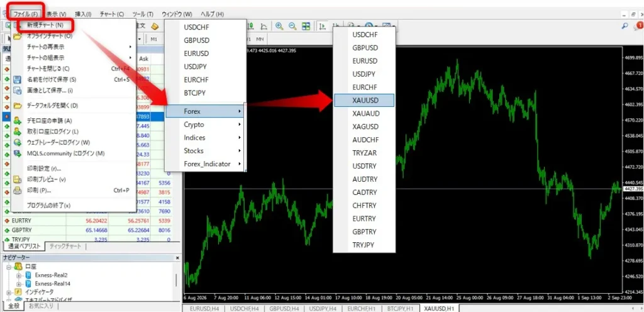
Task: Zoom in on the chart via toolbar magnifier
Action: [x=280, y=26]
